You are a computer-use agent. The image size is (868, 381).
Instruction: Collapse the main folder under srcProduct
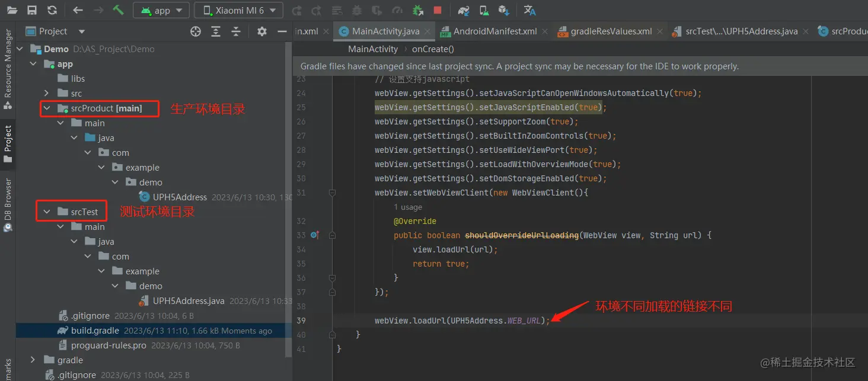[60, 123]
